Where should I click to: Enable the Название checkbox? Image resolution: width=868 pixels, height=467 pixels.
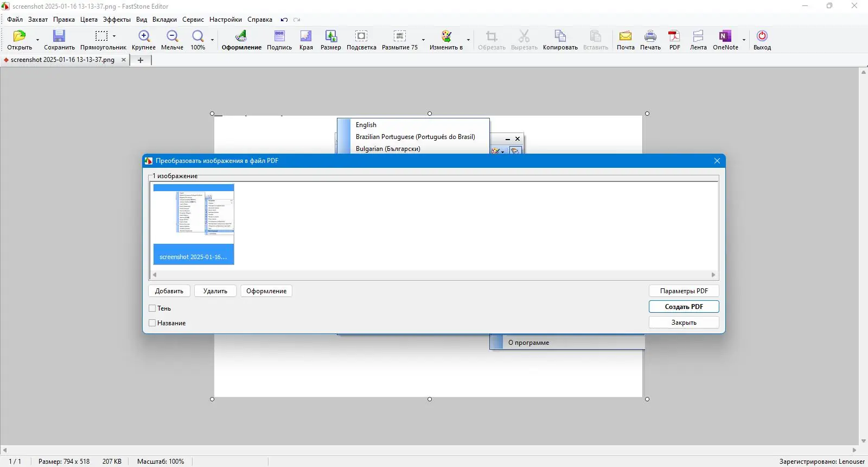coord(152,323)
